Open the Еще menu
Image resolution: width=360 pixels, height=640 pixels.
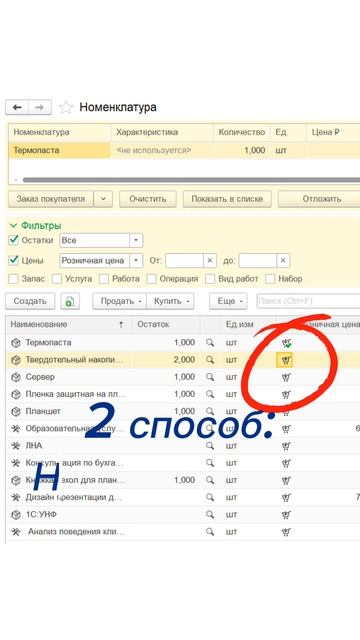pyautogui.click(x=228, y=301)
